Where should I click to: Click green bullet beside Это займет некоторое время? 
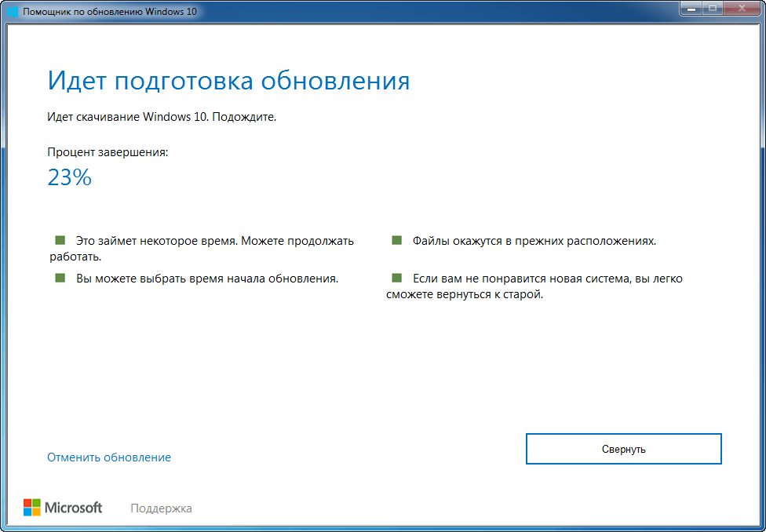point(60,240)
